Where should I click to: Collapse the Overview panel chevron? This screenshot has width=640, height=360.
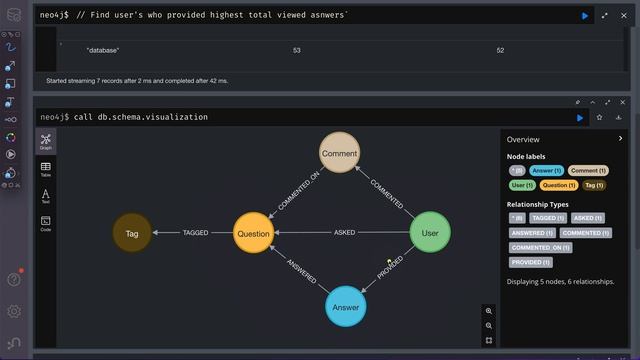coord(620,139)
